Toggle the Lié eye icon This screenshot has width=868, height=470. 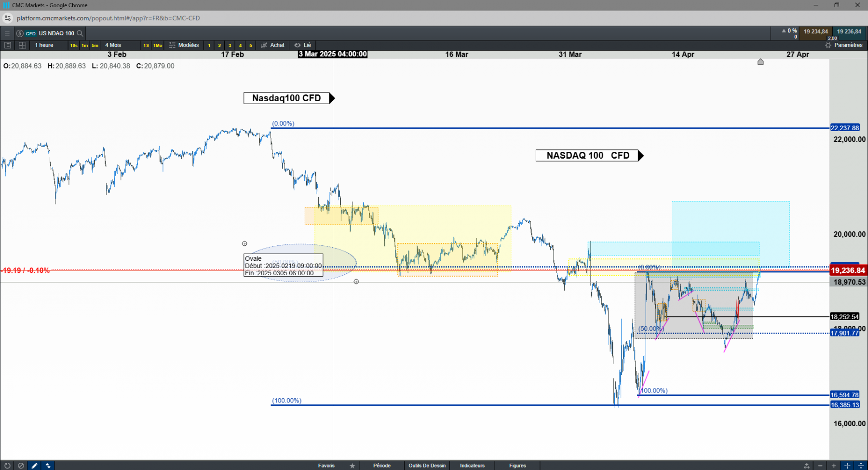(x=298, y=45)
